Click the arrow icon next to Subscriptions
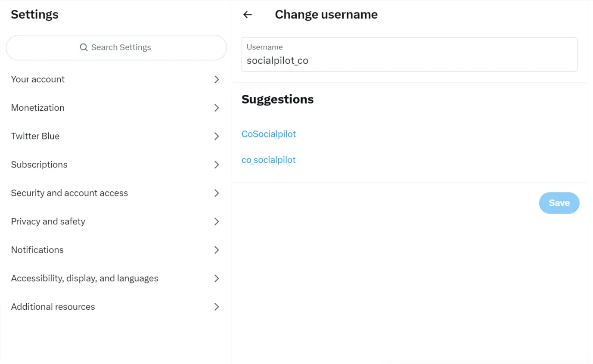Screen dimensions: 593x364 click(217, 165)
